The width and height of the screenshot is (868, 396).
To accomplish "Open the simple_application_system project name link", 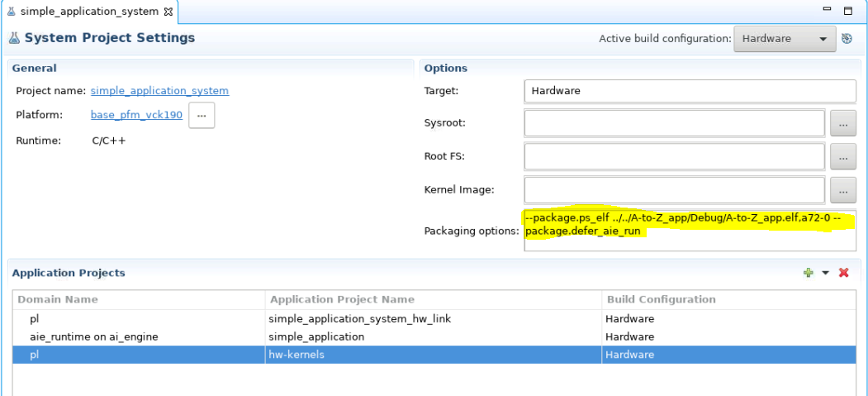I will [159, 91].
